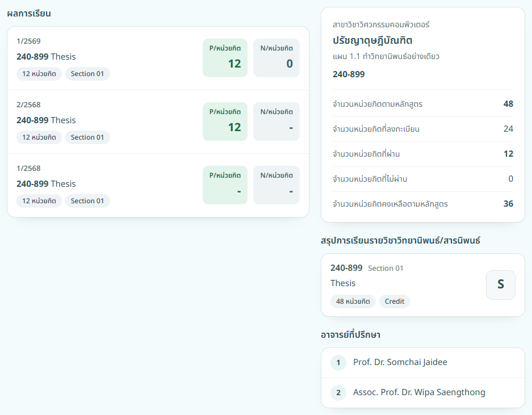532x415 pixels.
Task: Click the Section 01 chip in term 2/2568
Action: click(x=87, y=137)
